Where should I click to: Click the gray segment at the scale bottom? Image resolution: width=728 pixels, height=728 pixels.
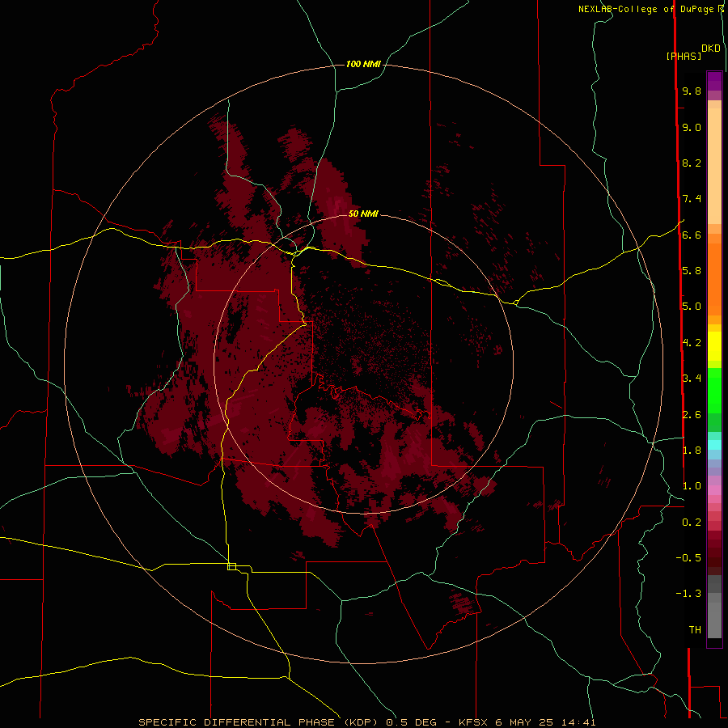[x=714, y=620]
